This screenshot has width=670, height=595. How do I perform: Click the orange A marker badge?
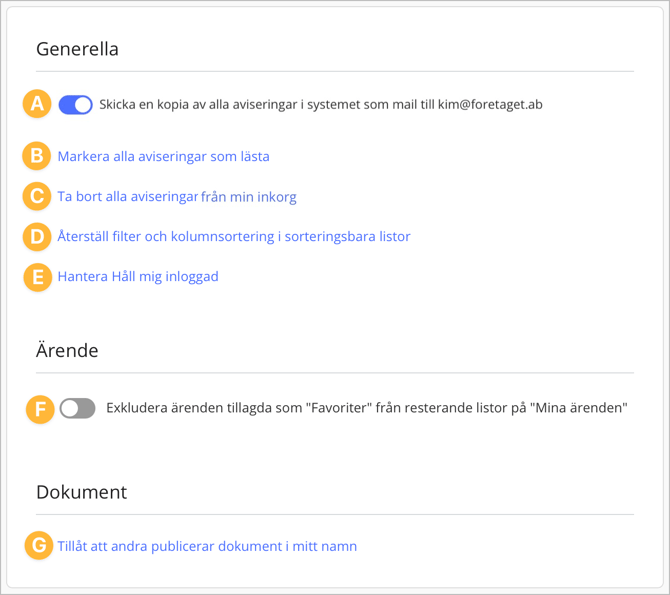tap(38, 104)
